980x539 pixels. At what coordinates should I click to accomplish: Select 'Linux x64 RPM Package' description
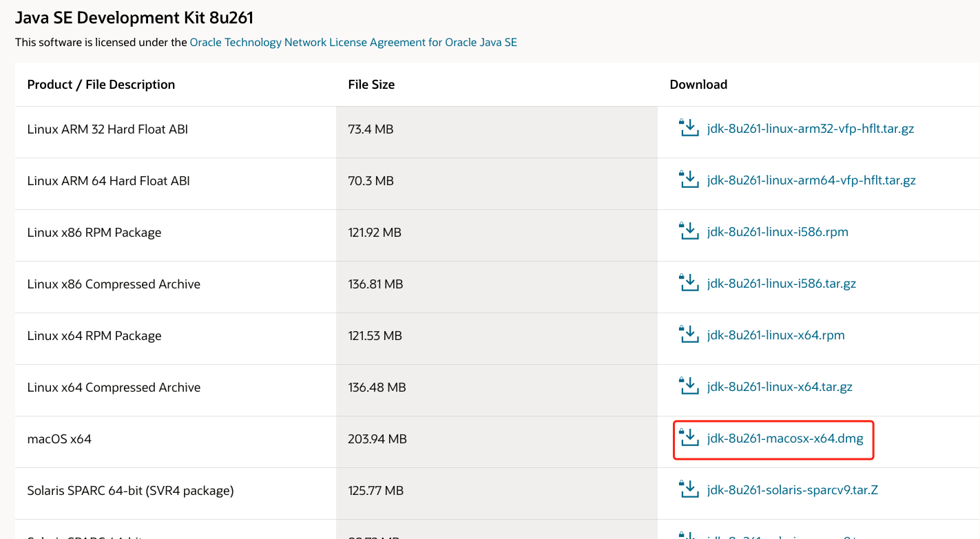[94, 336]
